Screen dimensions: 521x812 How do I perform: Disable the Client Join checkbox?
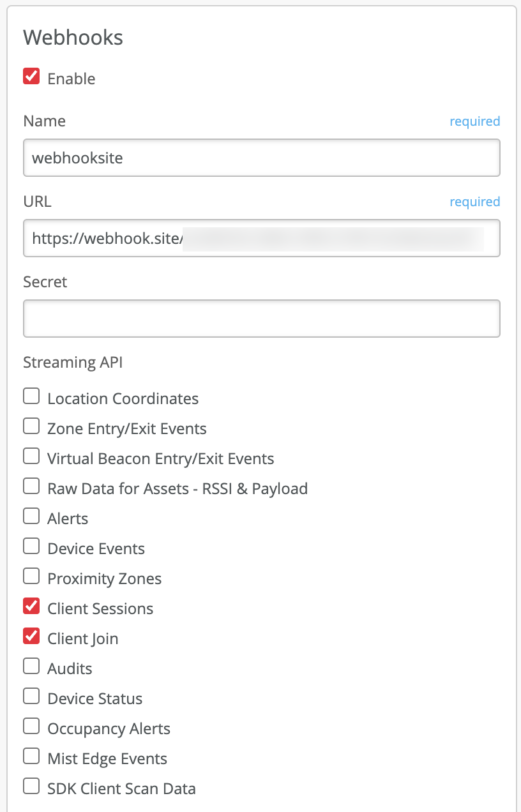(x=31, y=637)
